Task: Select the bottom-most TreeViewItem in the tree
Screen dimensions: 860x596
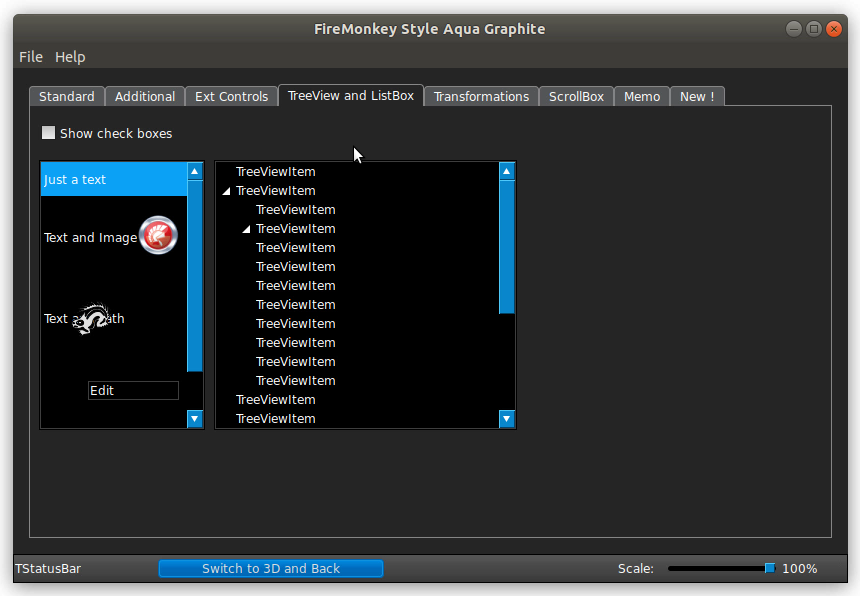Action: pos(275,419)
